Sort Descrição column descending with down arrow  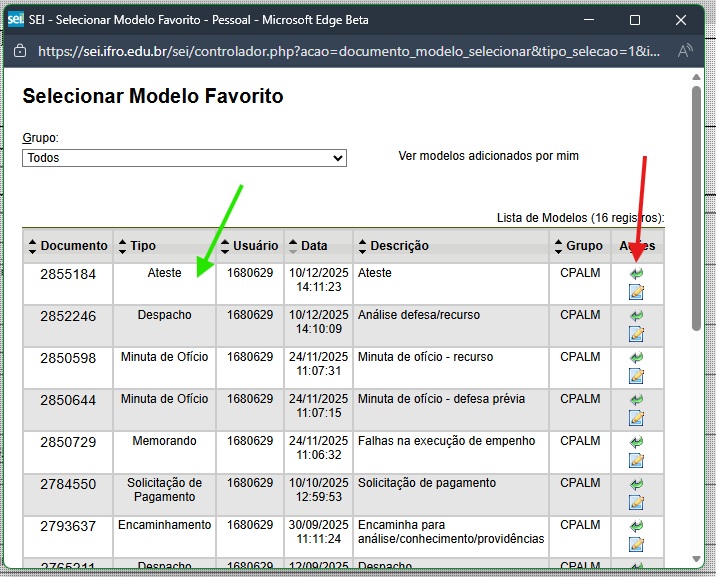pos(362,250)
